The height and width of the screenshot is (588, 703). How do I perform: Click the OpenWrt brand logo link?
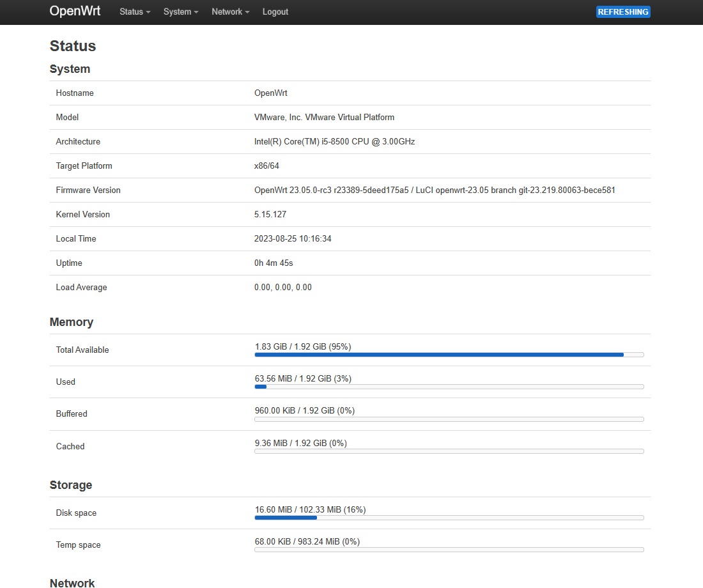(75, 11)
